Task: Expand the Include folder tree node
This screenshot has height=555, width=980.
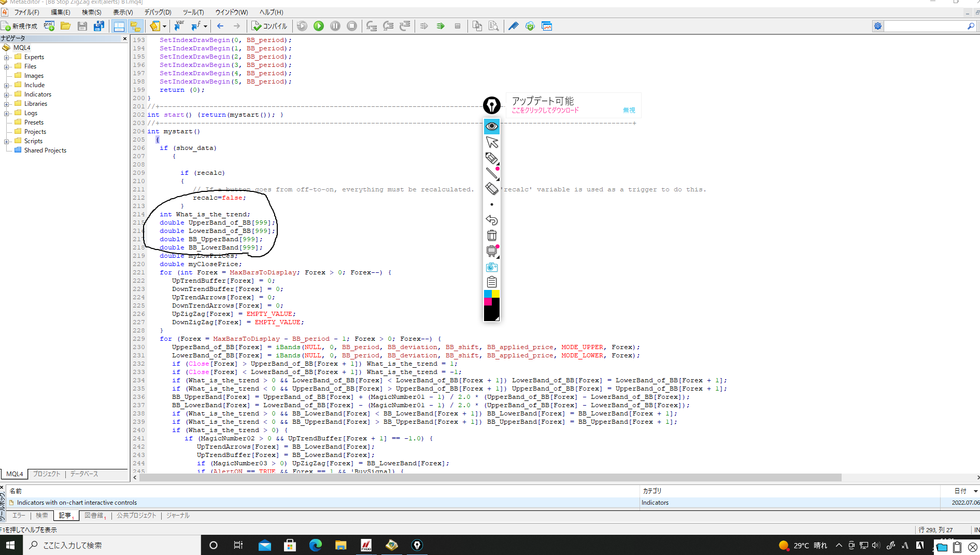Action: click(x=7, y=85)
